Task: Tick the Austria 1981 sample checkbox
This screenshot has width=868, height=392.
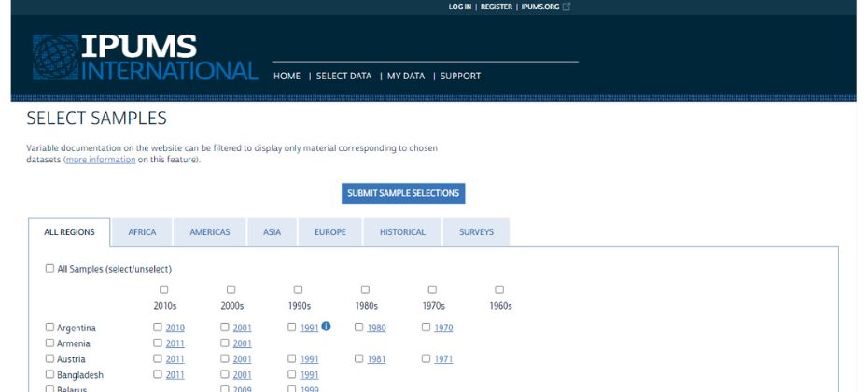Action: click(x=358, y=358)
